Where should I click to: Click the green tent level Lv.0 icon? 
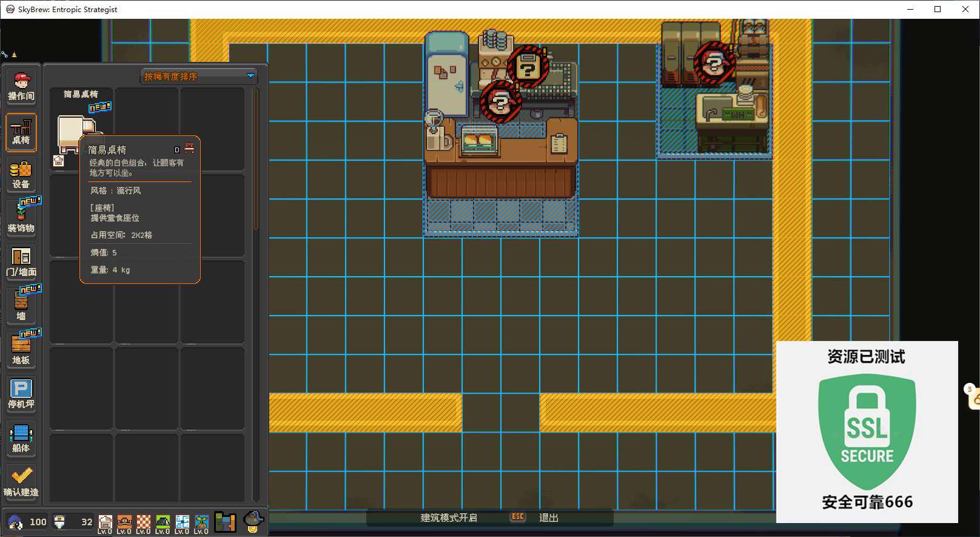pos(163,524)
